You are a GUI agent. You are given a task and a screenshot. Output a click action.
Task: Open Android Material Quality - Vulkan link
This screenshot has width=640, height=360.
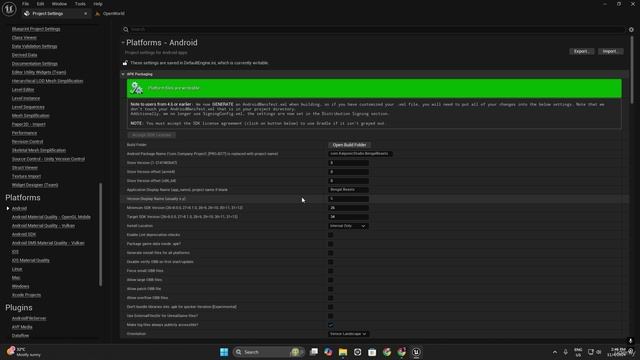pos(43,226)
